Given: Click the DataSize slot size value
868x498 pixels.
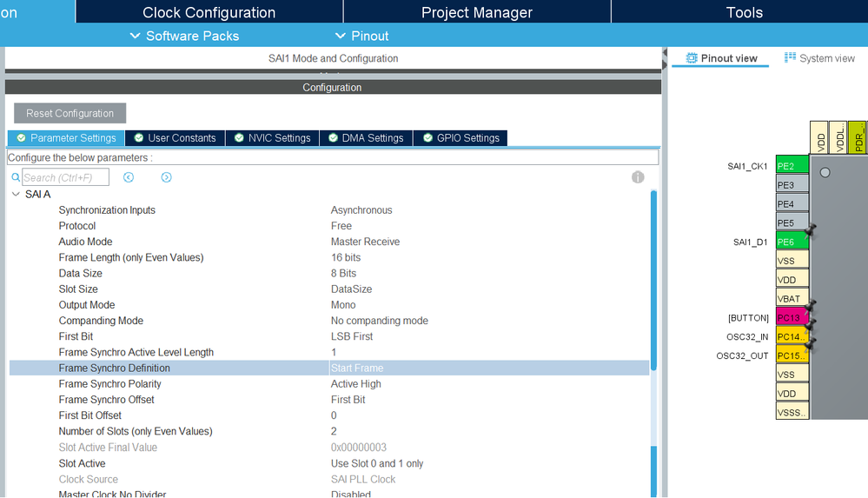Looking at the screenshot, I should click(352, 289).
